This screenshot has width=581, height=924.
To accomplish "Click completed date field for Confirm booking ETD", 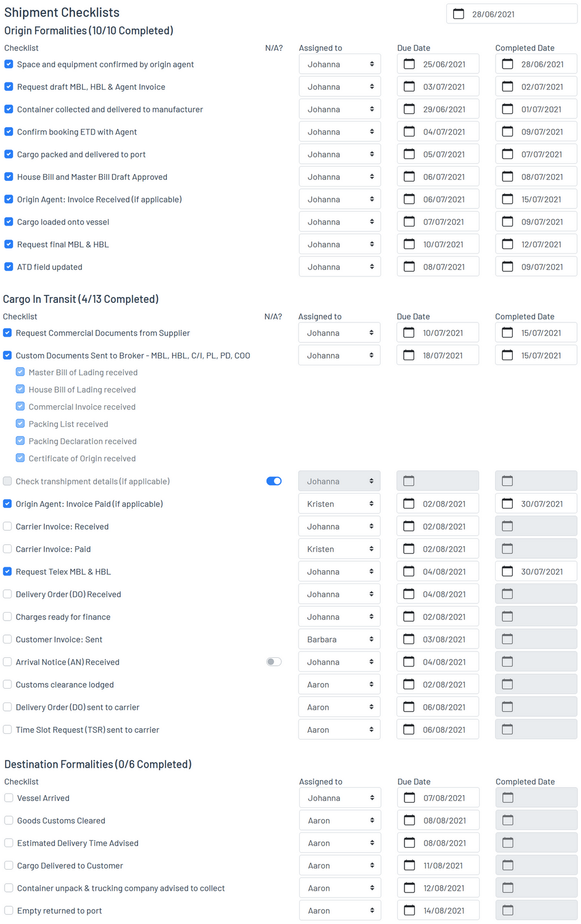I will click(x=541, y=132).
